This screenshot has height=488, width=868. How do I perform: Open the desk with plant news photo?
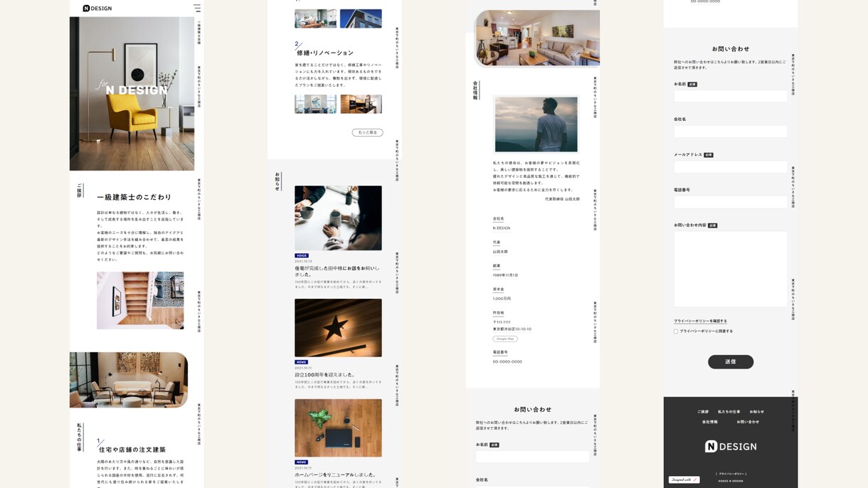click(338, 428)
